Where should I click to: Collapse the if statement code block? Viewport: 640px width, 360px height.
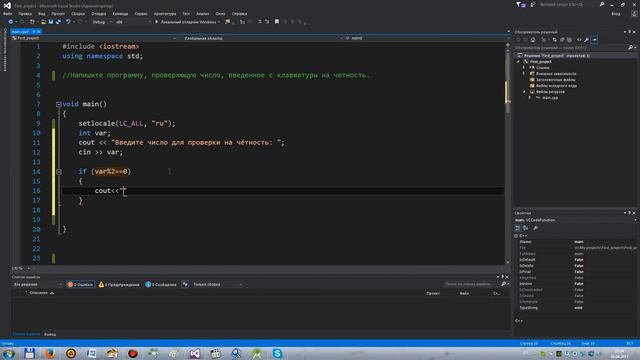(58, 172)
